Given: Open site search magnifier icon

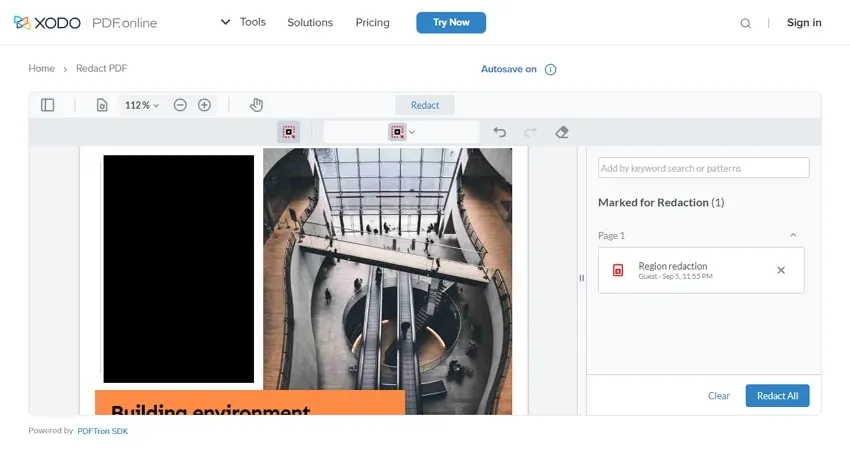Looking at the screenshot, I should click(x=746, y=23).
